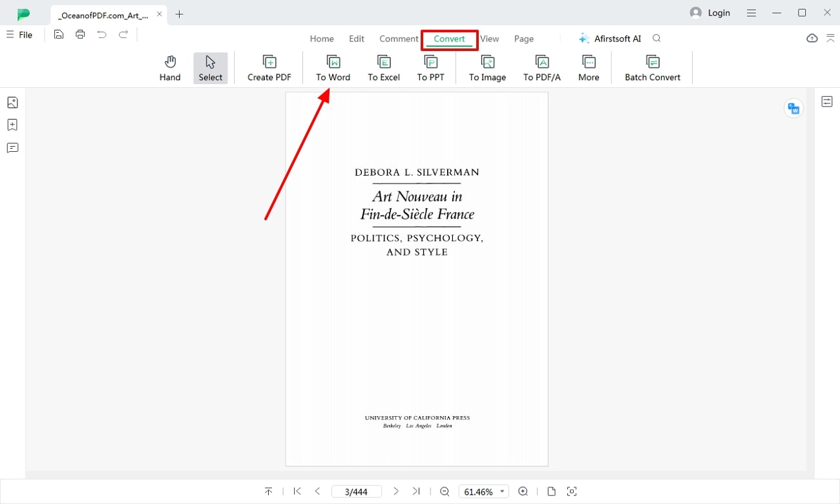Open thumbnails panel in left sidebar
Screen dimensions: 840x504
tap(12, 103)
